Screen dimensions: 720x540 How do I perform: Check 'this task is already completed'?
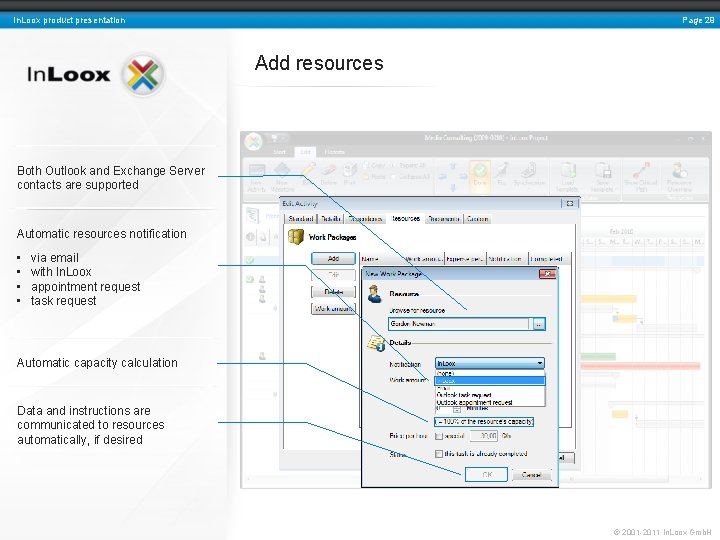[439, 454]
